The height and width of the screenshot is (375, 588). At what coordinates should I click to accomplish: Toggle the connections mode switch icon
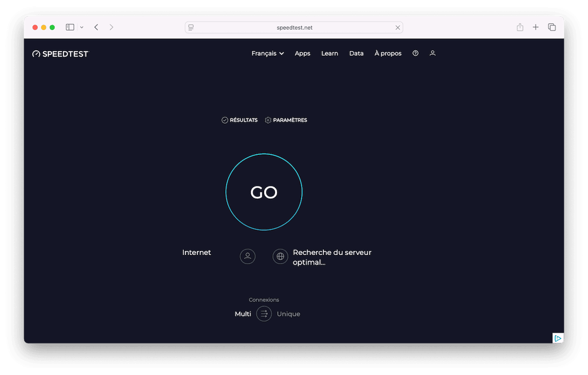[x=264, y=314]
